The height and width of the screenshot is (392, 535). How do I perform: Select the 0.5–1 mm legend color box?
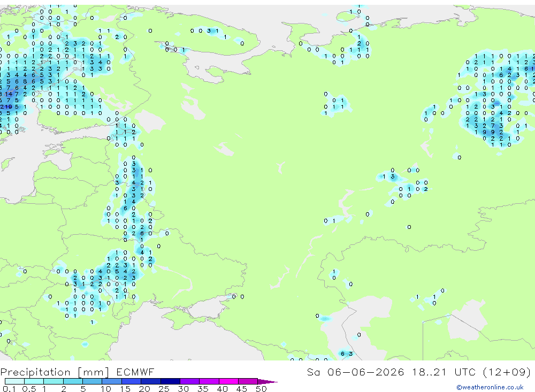pyautogui.click(x=34, y=381)
